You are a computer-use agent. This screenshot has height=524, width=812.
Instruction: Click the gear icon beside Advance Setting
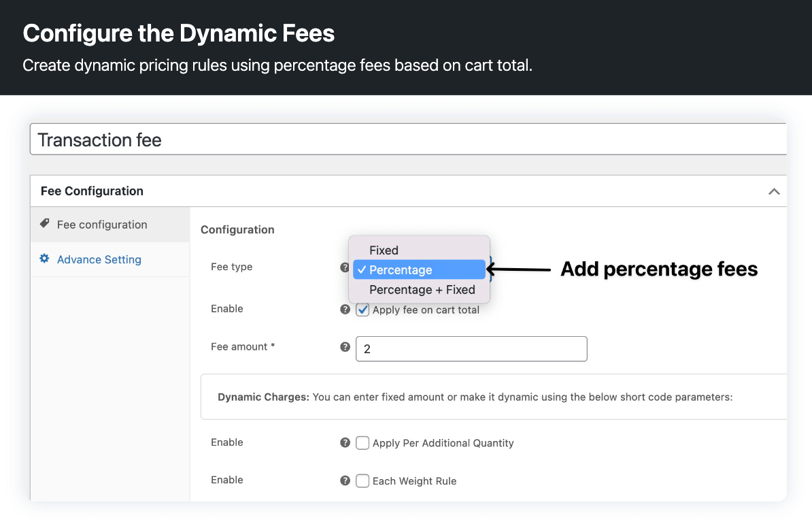pos(45,259)
